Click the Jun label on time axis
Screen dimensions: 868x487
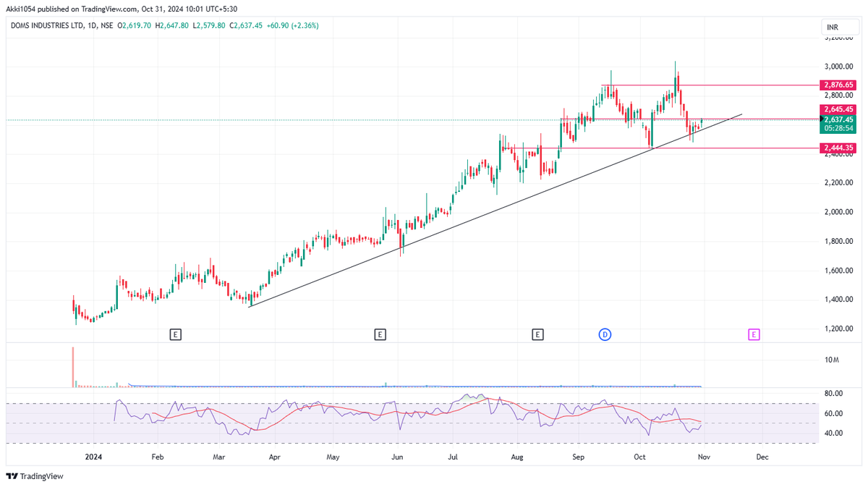pos(397,457)
